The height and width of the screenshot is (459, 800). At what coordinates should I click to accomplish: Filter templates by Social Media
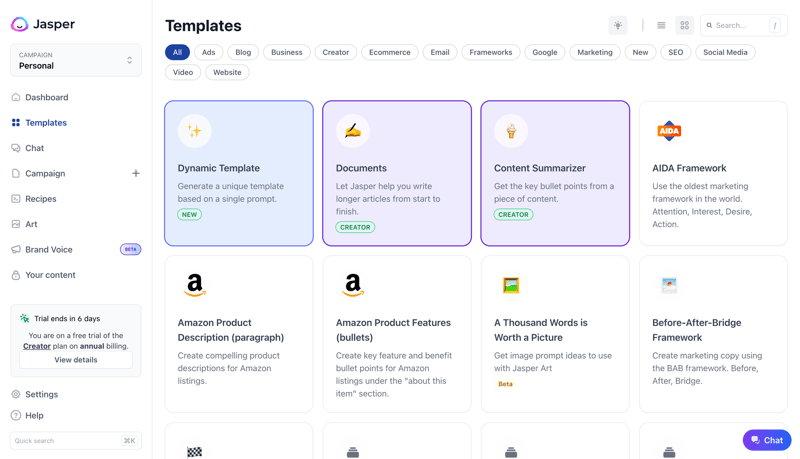(x=725, y=52)
